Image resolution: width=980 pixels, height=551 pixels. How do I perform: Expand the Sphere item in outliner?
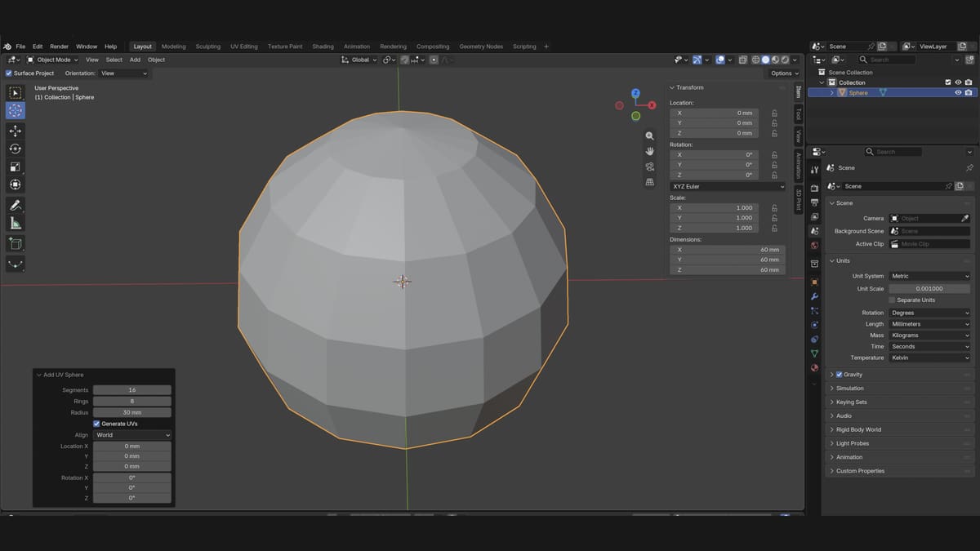coord(832,93)
